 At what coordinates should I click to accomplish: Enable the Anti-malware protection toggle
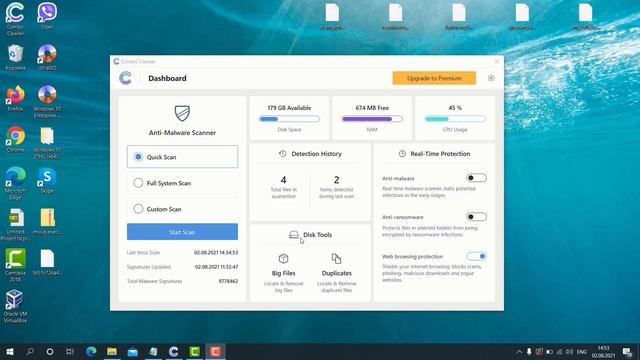476,178
